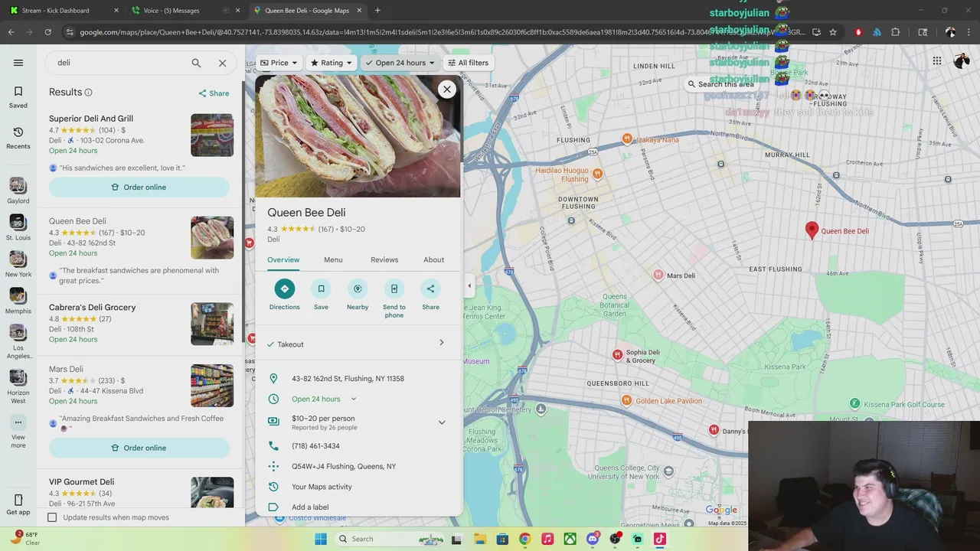
Task: Click the search magnifier icon in Maps
Action: (197, 63)
